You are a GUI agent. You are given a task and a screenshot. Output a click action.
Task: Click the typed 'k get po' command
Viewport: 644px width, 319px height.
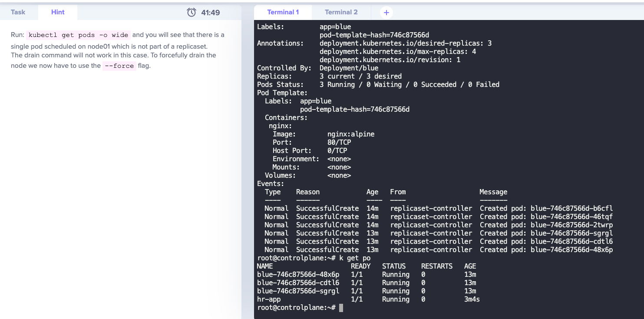355,258
